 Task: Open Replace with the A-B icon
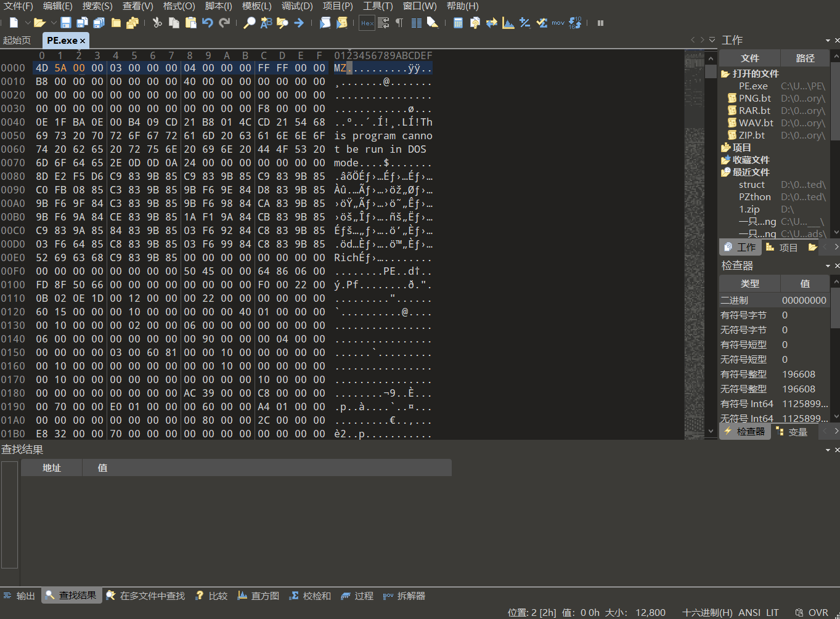click(x=266, y=23)
